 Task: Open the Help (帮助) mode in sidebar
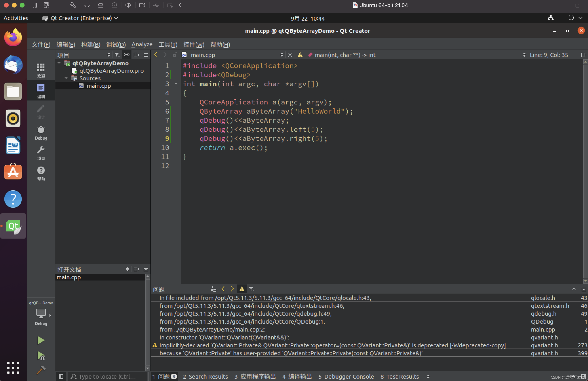(41, 173)
